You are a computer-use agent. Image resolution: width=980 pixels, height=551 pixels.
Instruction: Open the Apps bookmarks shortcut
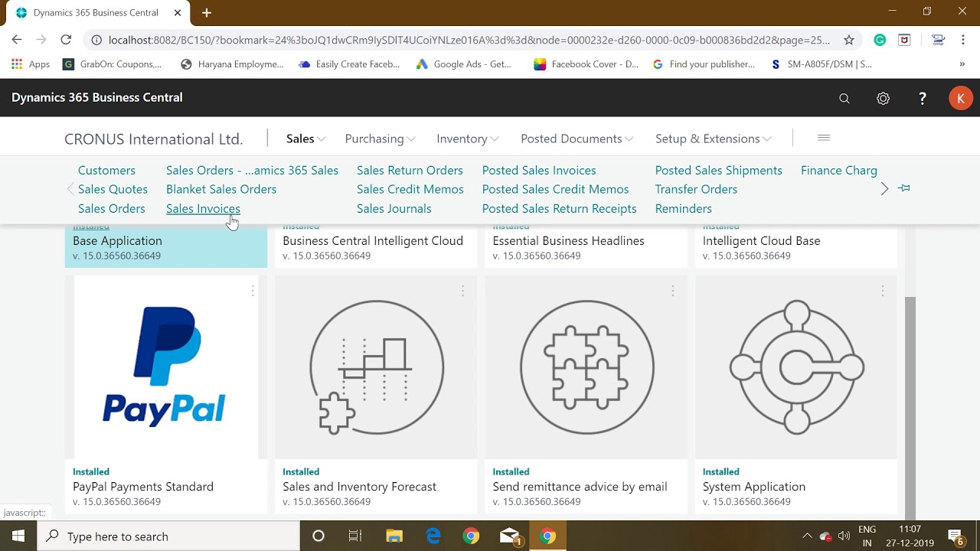(x=31, y=64)
